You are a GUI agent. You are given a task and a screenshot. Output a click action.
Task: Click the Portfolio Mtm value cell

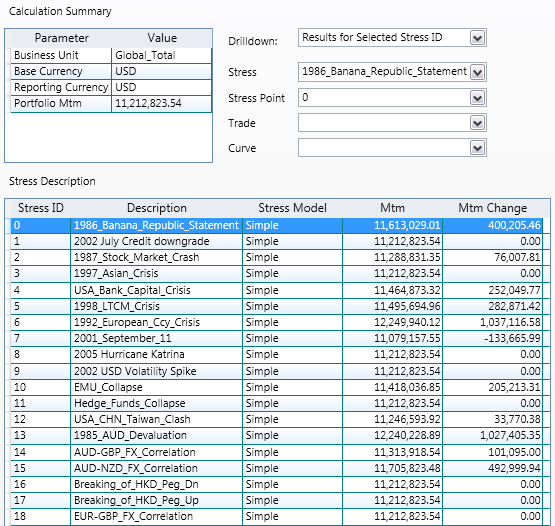161,103
